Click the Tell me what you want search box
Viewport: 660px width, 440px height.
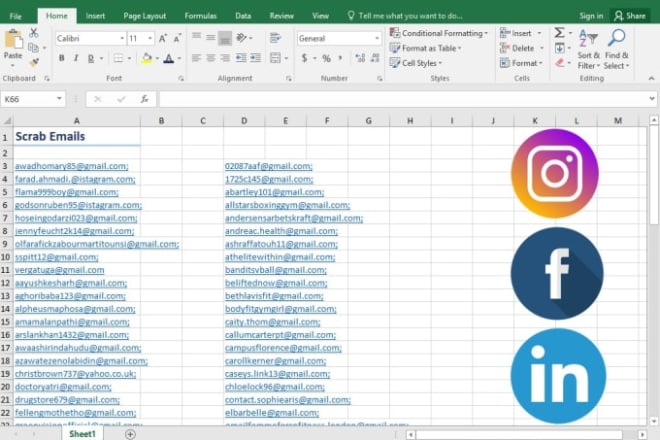405,16
